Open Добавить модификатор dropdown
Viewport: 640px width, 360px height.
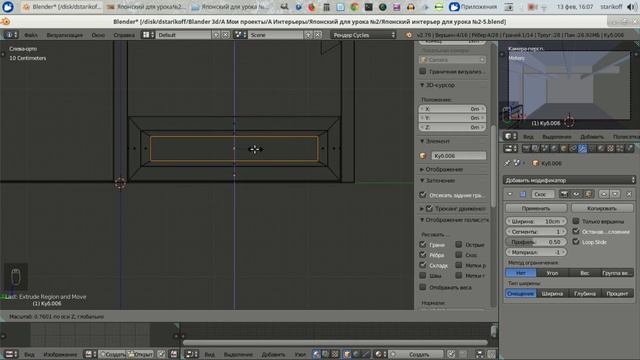(x=569, y=180)
